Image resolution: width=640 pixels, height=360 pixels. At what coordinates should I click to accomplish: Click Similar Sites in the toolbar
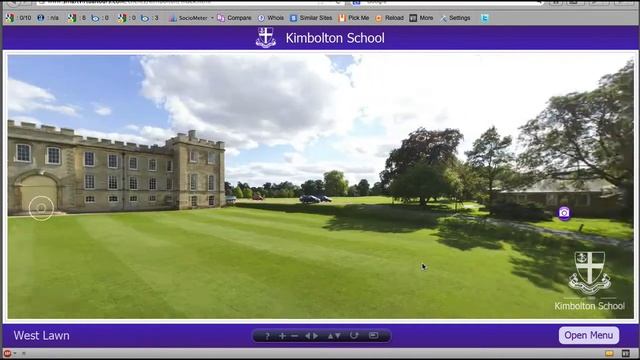pyautogui.click(x=311, y=18)
